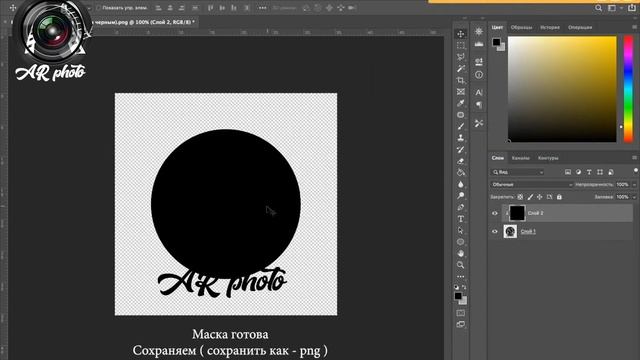Change the screen mode
Screen dimensions: 640x360
pyautogui.click(x=461, y=324)
